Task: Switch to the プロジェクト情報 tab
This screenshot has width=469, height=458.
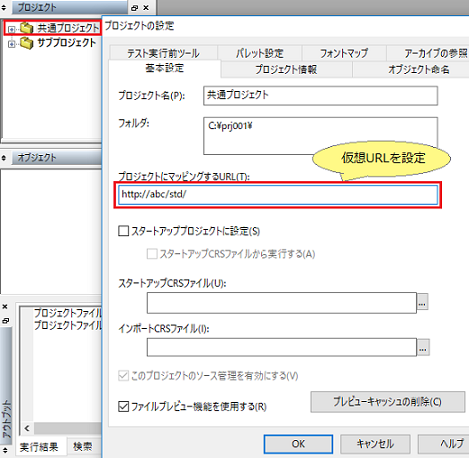Action: [x=286, y=69]
